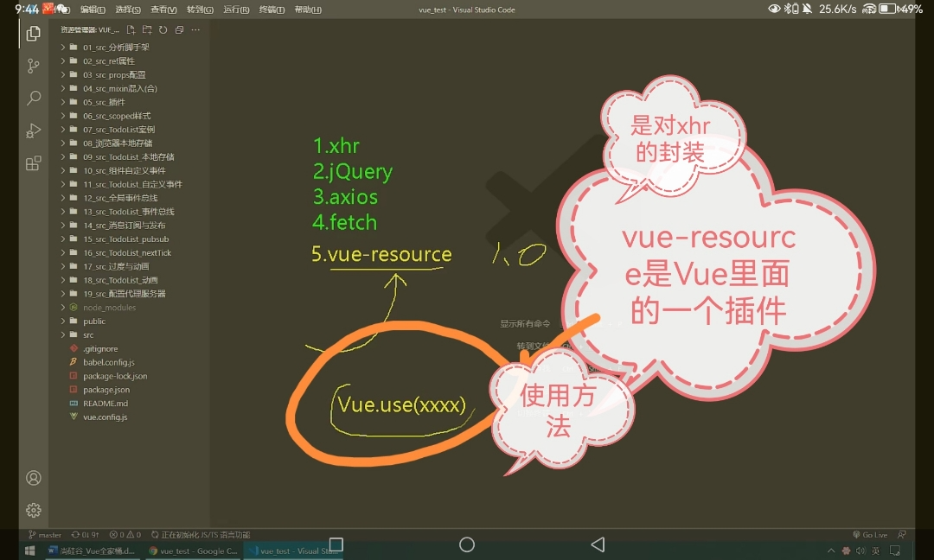
Task: Click the New File icon in explorer header
Action: pos(131,29)
